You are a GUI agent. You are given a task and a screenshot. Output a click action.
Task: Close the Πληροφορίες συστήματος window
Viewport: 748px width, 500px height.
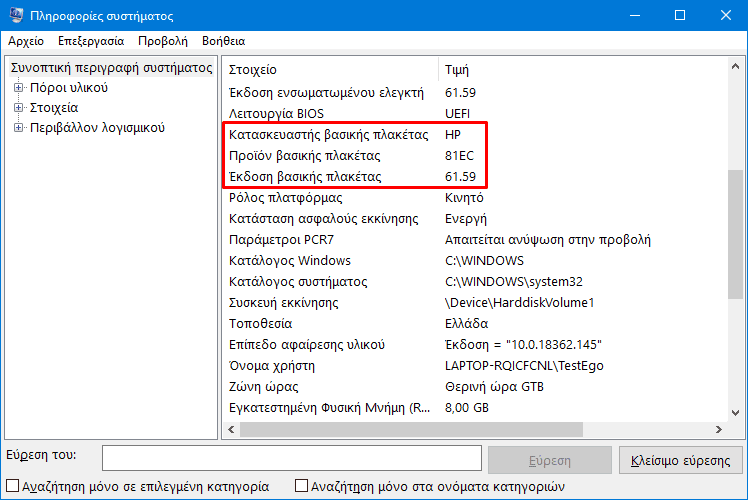pos(725,15)
